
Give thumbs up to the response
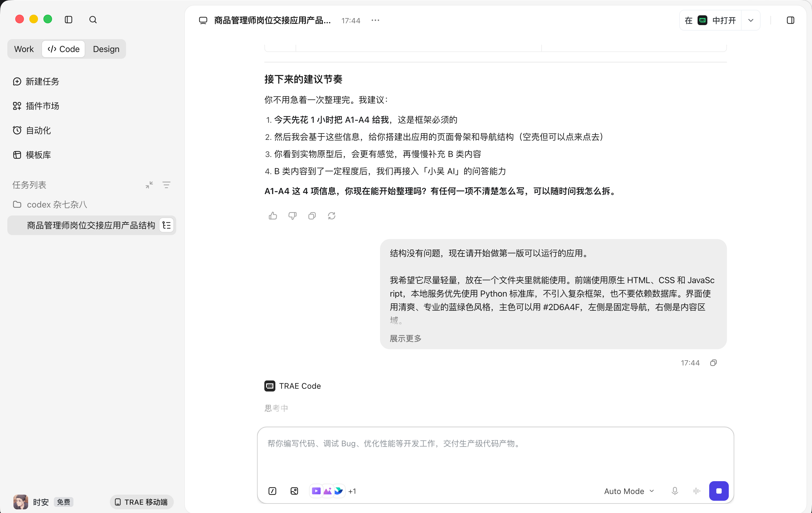point(273,216)
